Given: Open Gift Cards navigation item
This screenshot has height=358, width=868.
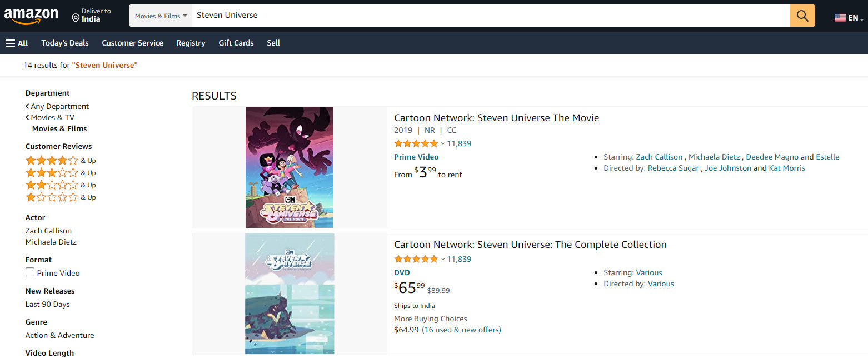Looking at the screenshot, I should click(236, 43).
